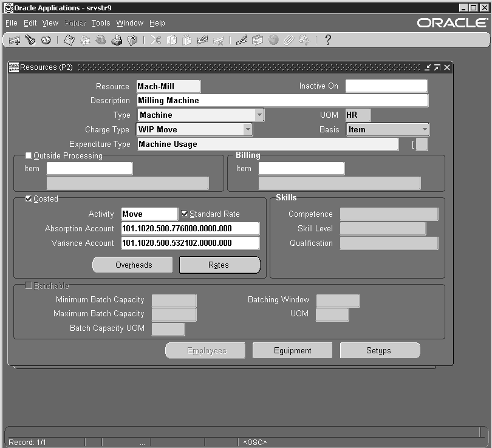492x448 pixels.
Task: Click the Save diskette icon
Action: click(x=69, y=40)
